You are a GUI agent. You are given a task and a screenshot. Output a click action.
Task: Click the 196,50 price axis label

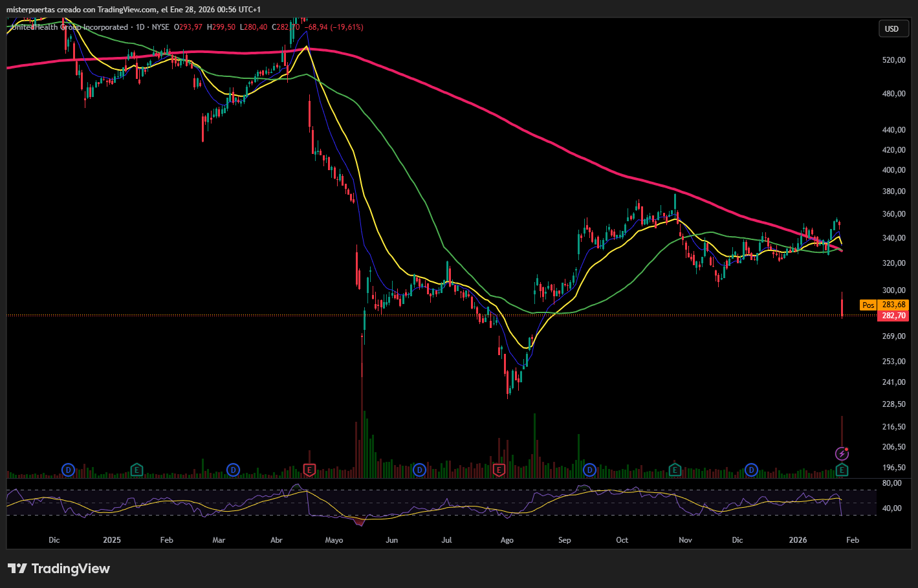893,468
